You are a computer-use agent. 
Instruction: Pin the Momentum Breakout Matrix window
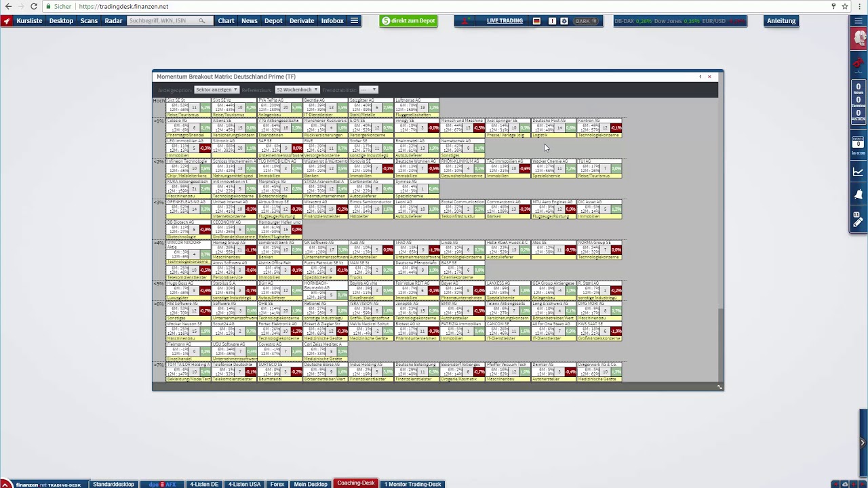coord(701,77)
